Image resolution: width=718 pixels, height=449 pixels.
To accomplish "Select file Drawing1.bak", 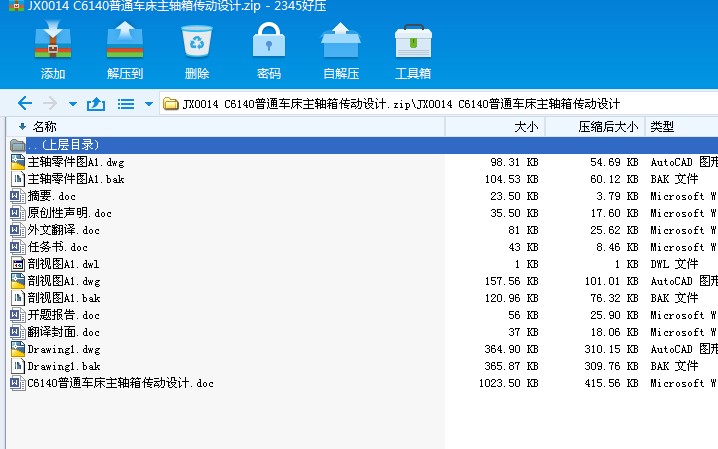I will pos(64,366).
